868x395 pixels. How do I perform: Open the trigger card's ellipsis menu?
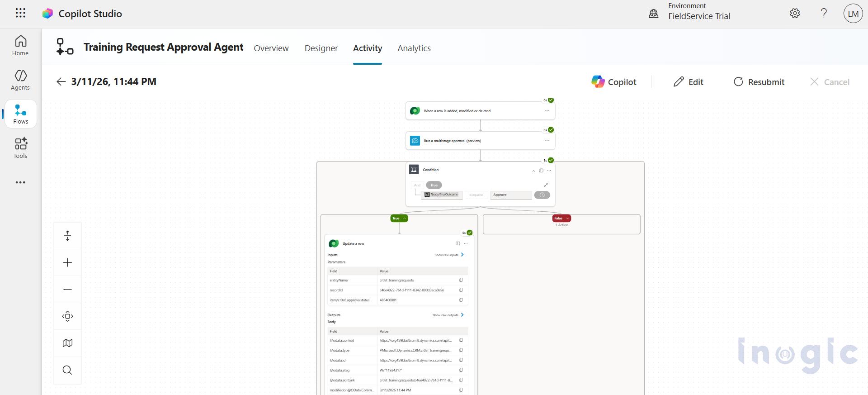click(547, 111)
